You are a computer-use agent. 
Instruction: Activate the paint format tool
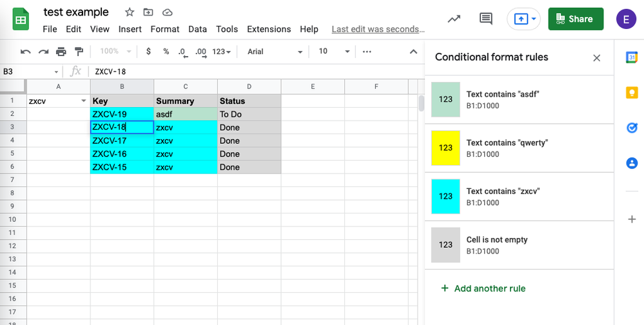(79, 52)
